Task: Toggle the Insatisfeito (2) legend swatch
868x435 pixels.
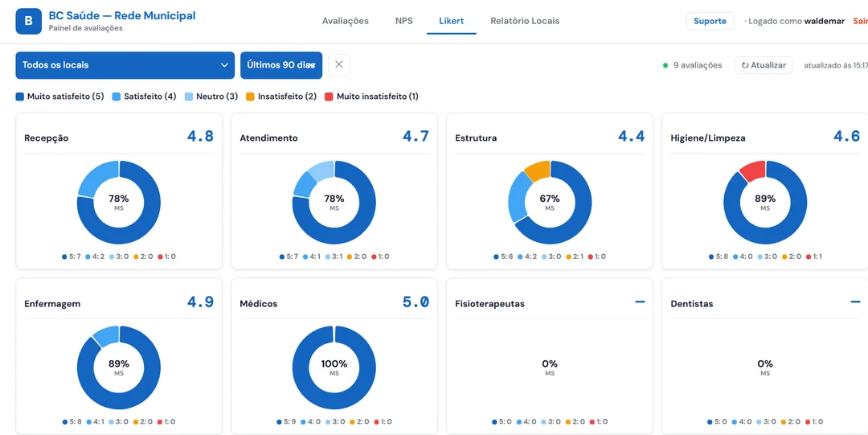Action: pyautogui.click(x=250, y=96)
